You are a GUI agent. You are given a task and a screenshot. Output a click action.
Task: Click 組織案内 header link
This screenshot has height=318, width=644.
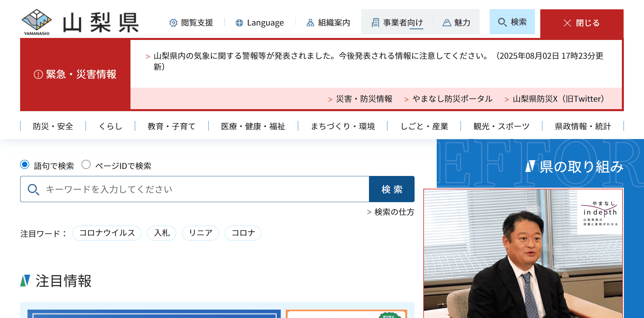(x=328, y=23)
